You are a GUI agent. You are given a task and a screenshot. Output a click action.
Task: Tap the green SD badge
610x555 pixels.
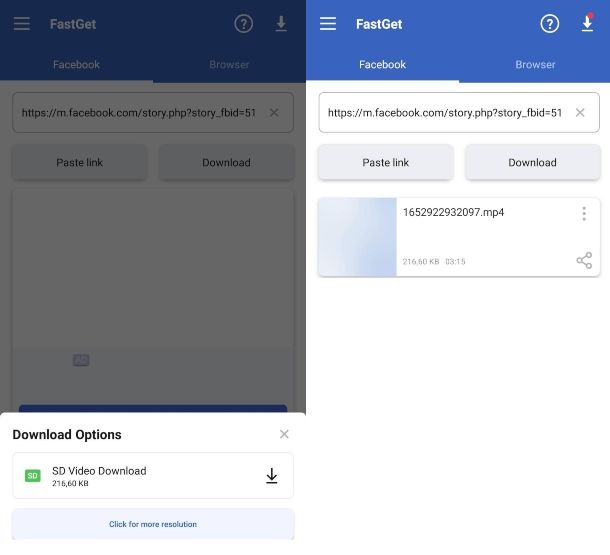coord(33,476)
